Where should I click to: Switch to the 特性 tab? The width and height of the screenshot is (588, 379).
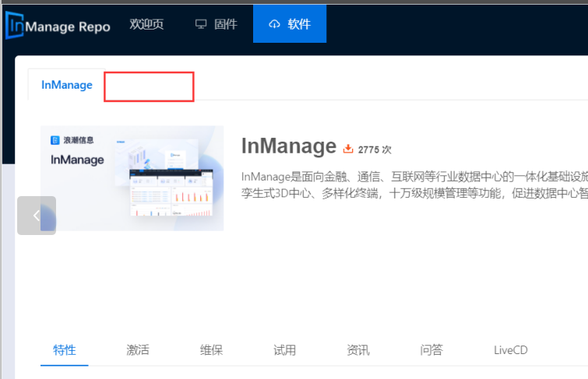65,350
